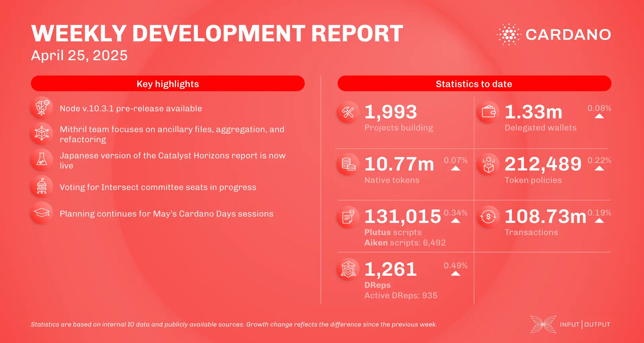Toggle the up arrow under 0.08% wallet growth

click(599, 116)
